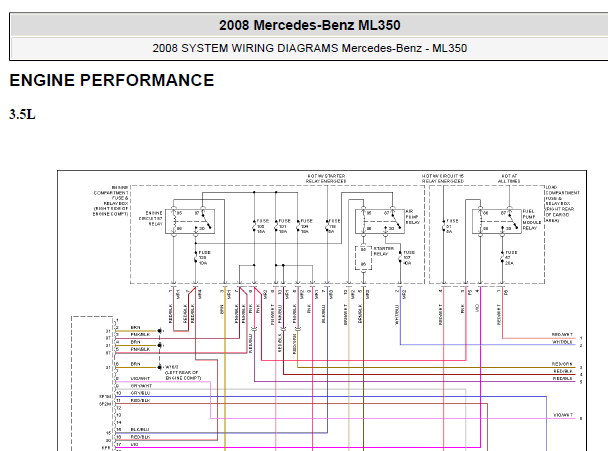Image resolution: width=608 pixels, height=451 pixels.
Task: Click the air pump relay switch symbol
Action: point(395,220)
